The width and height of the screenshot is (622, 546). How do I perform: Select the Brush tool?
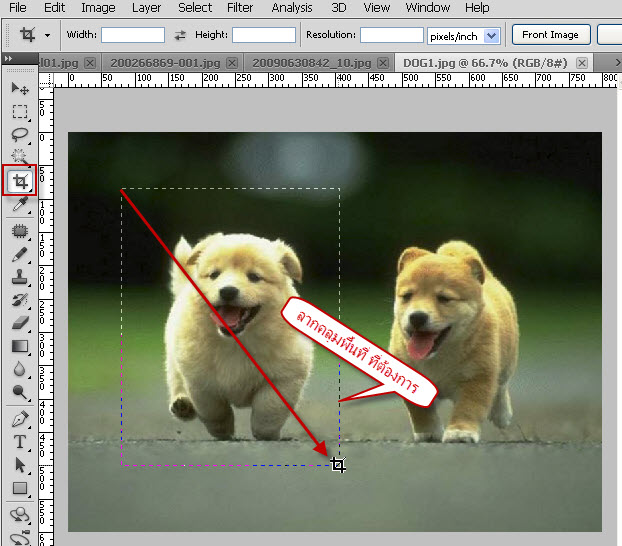pyautogui.click(x=20, y=255)
